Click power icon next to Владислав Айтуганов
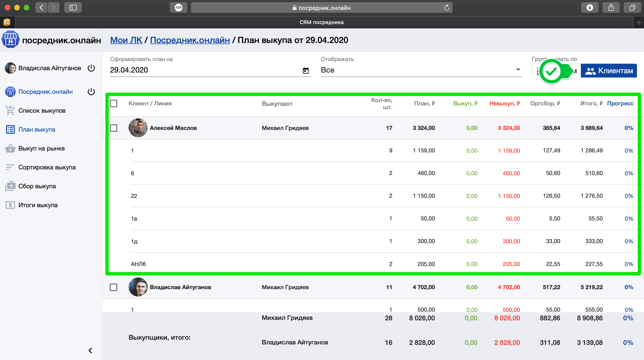This screenshot has height=360, width=644. click(91, 68)
